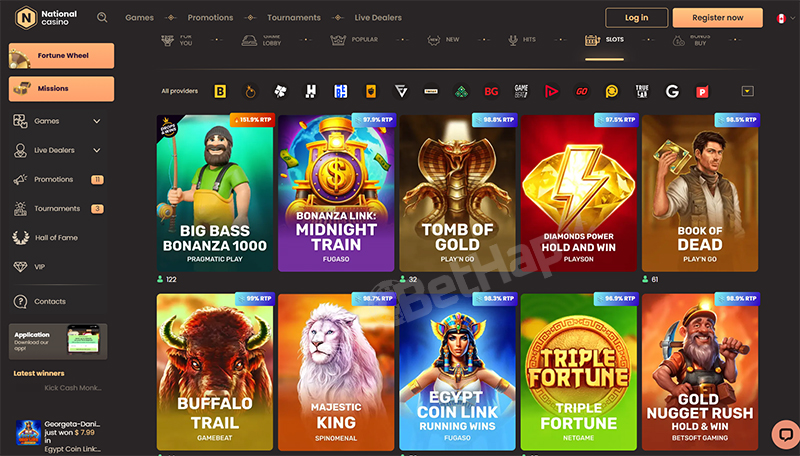Filter by red play-arrow provider icon
The image size is (800, 456).
tap(552, 91)
